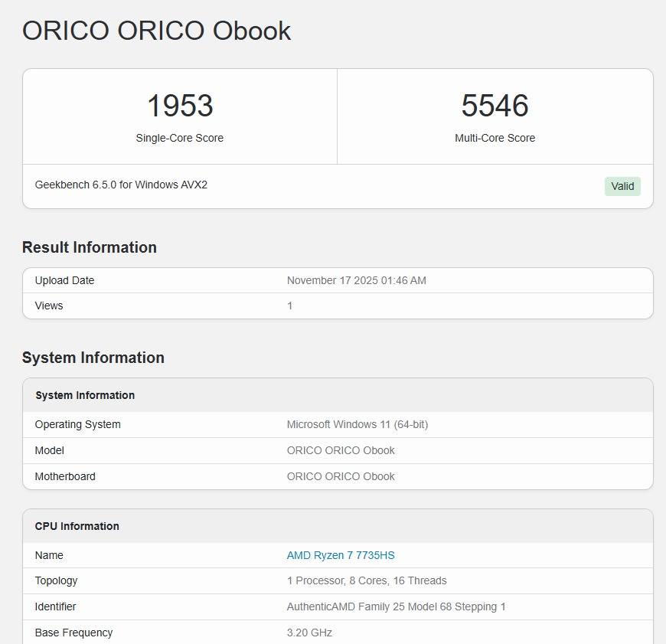666x644 pixels.
Task: Open the AMD Ryzen 7 7735HS link
Action: point(341,555)
